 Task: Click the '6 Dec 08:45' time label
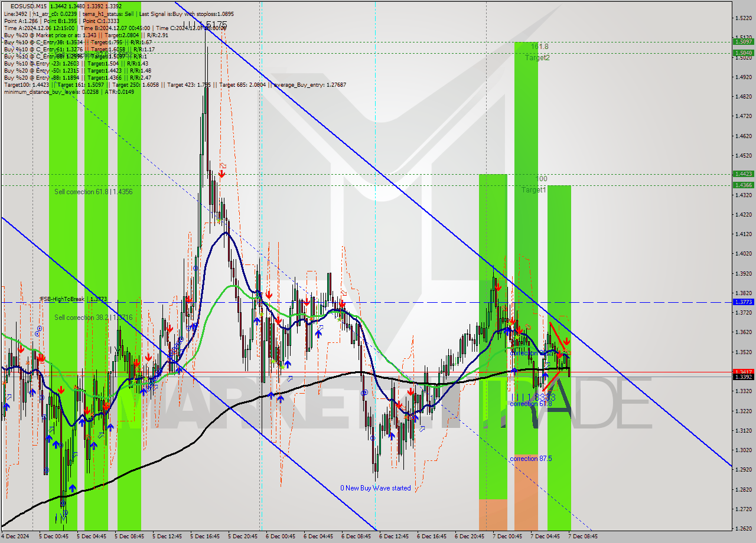click(356, 537)
